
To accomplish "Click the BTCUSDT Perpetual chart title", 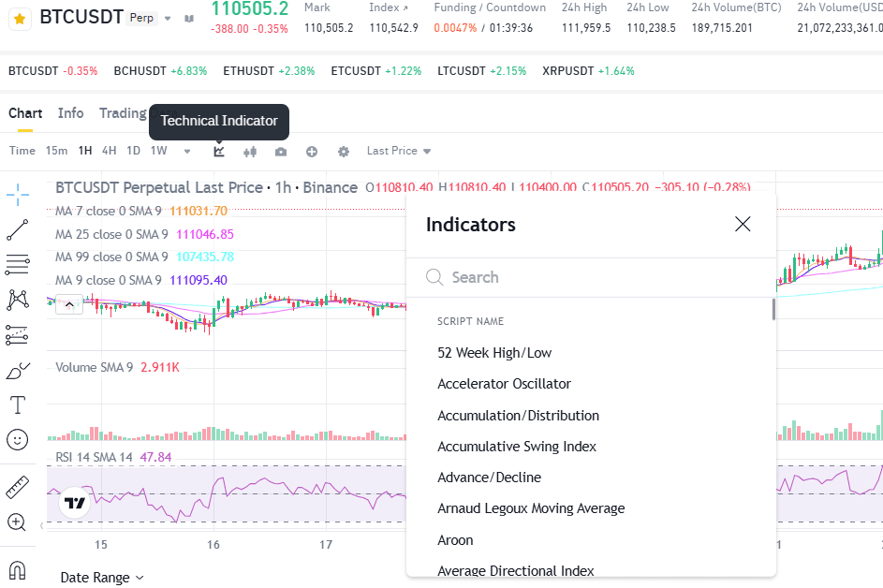I will 206,187.
